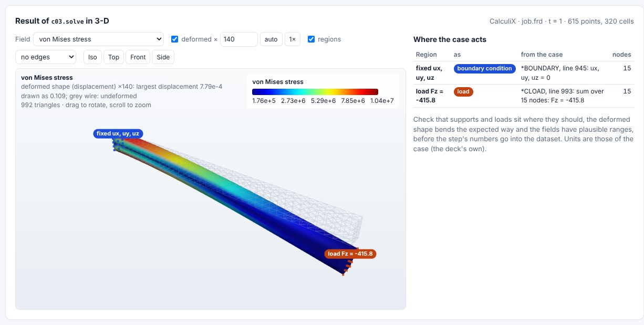Click the 'as' column header
Image resolution: width=644 pixels, height=325 pixels.
[x=457, y=55]
